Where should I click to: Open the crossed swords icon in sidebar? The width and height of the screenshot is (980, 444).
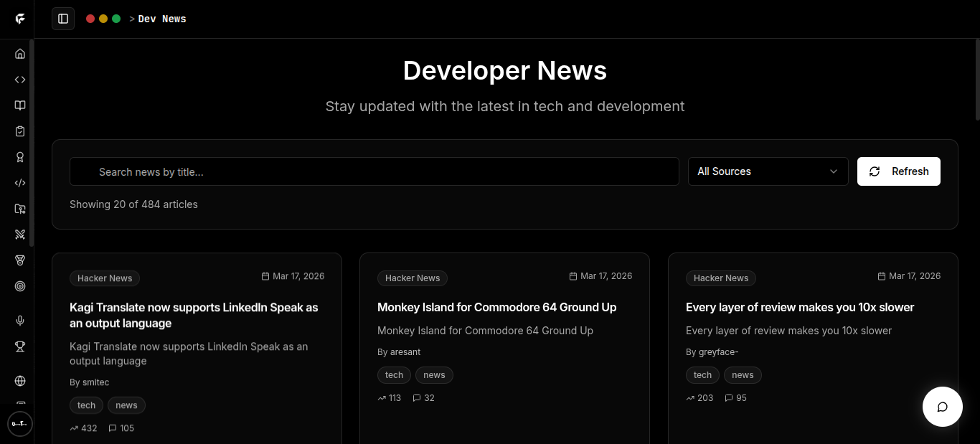[x=20, y=235]
